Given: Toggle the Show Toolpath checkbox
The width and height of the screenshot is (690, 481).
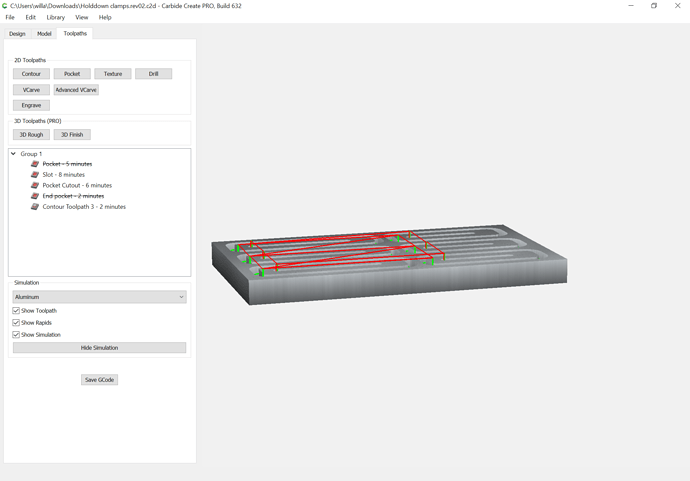Looking at the screenshot, I should [16, 311].
